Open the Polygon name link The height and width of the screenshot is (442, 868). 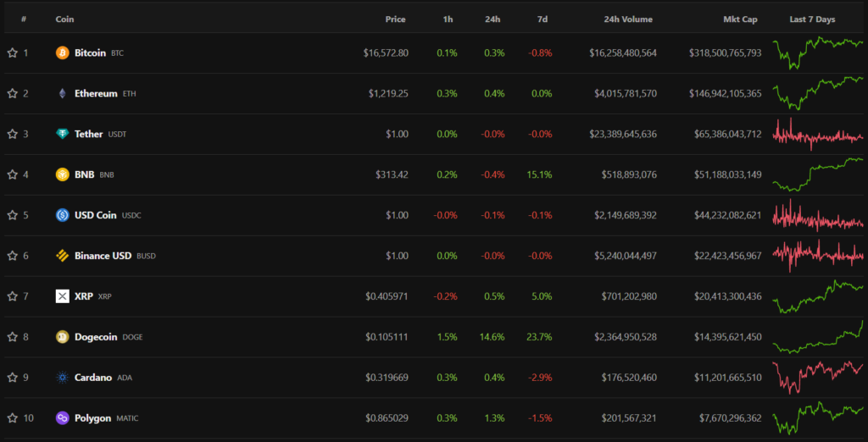(93, 418)
